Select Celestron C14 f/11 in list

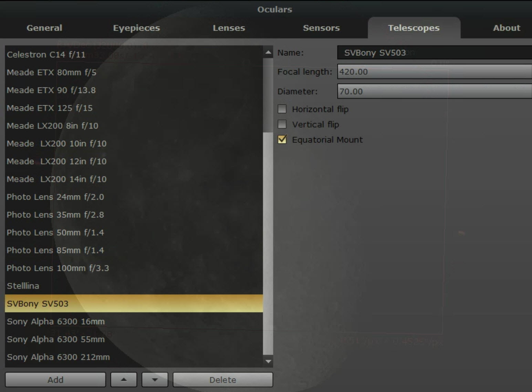(46, 55)
